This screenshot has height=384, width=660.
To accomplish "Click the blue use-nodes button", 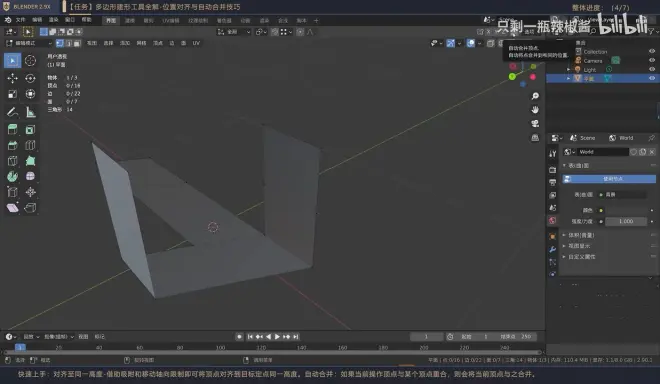I will click(x=609, y=179).
